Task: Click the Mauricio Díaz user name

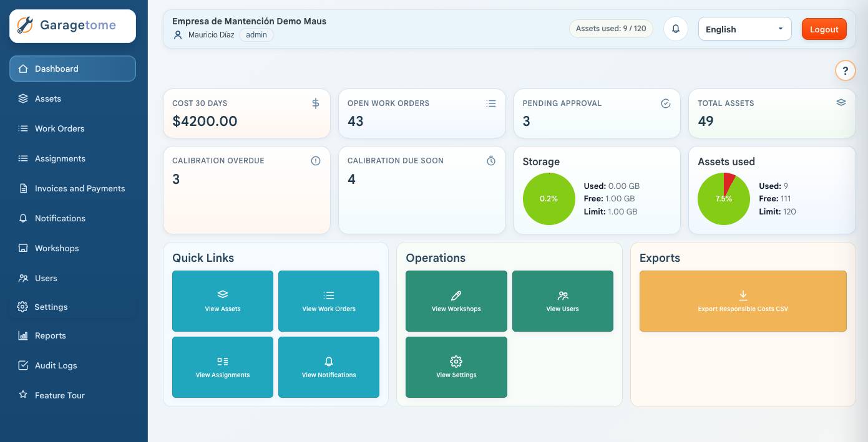Action: coord(212,35)
